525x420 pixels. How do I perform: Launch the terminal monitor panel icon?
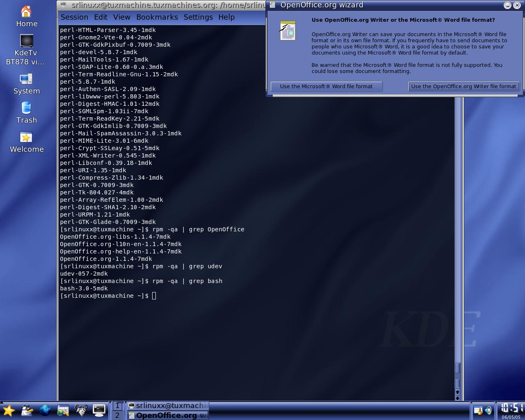99,410
